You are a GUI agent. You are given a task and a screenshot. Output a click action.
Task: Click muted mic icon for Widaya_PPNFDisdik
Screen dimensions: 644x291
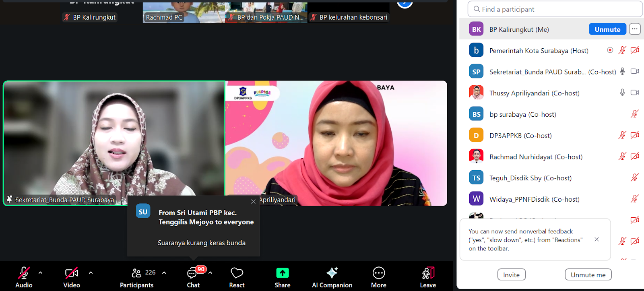tap(635, 199)
